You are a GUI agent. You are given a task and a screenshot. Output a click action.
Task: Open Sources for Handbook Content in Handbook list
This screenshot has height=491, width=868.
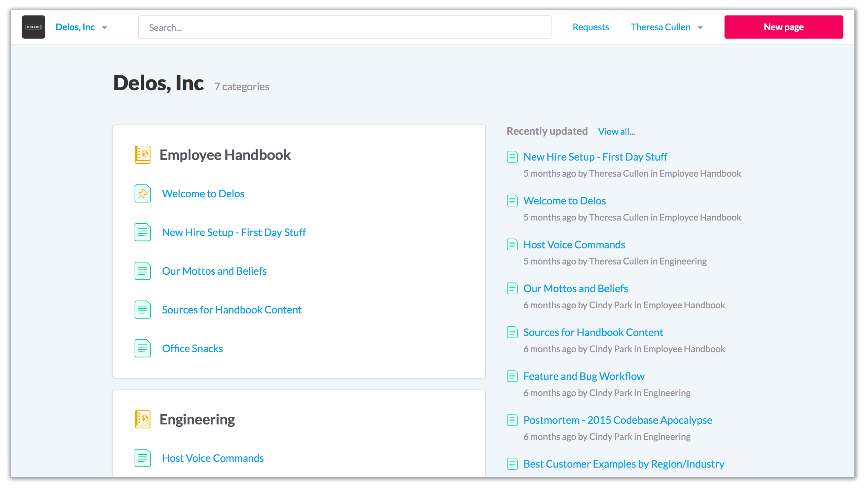coord(232,310)
